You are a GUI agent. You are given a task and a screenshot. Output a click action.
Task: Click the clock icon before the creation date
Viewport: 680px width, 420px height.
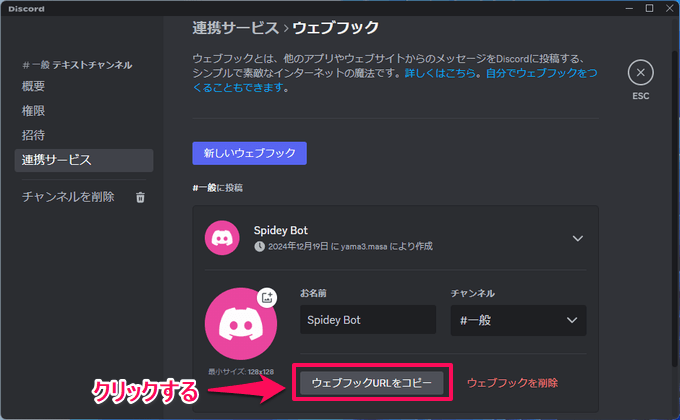259,246
